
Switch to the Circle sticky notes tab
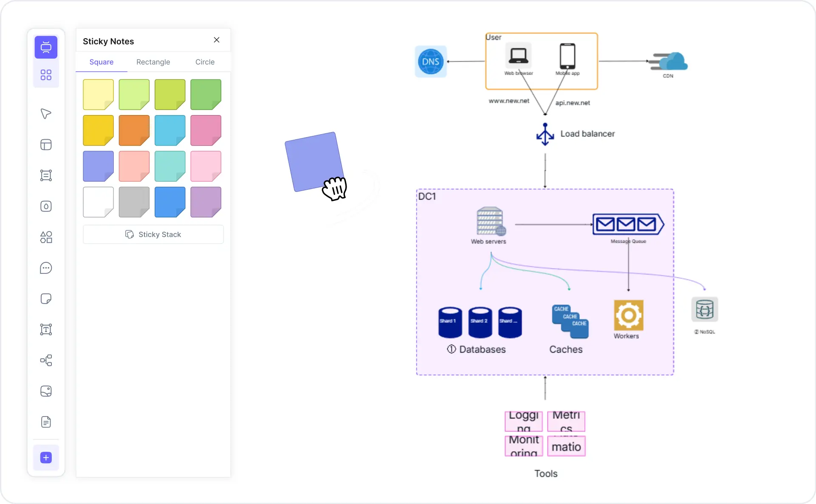205,62
